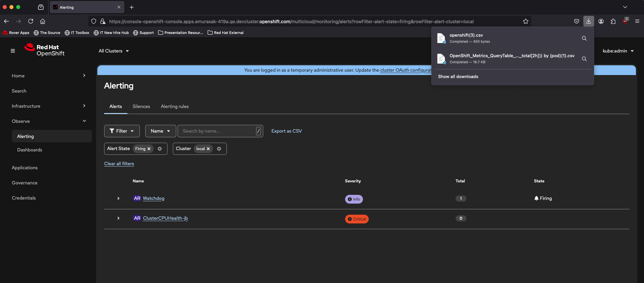Remove the Firing filter chip
Viewport: 644px width, 283px height.
(x=149, y=149)
